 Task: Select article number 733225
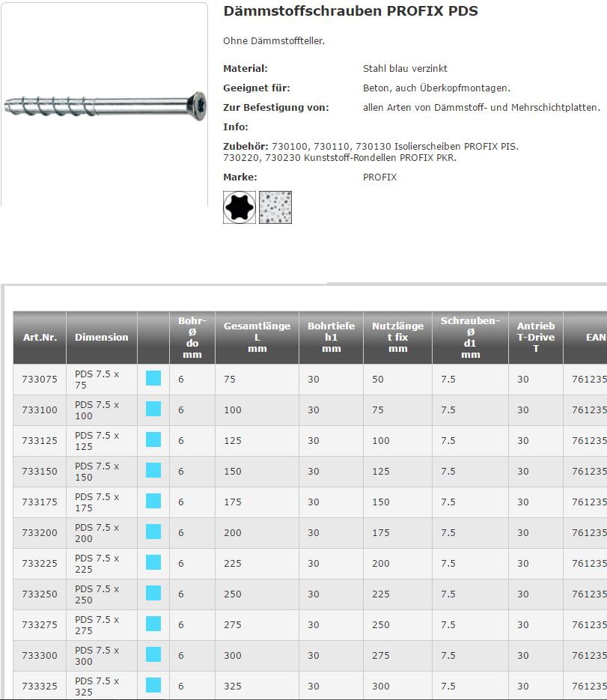coord(40,563)
